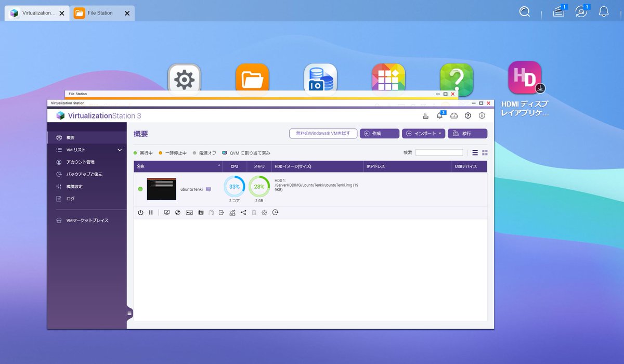Close the File Station top tab
624x364 pixels.
(x=127, y=13)
